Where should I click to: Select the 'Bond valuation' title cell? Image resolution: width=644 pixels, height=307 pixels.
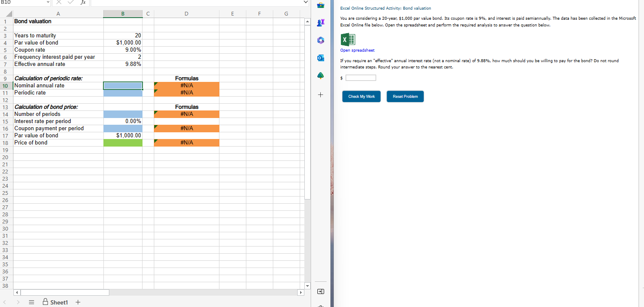pos(58,21)
